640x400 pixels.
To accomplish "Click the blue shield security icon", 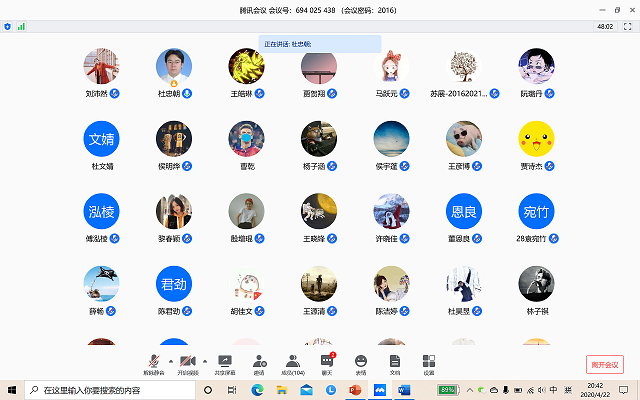I will click(8, 26).
